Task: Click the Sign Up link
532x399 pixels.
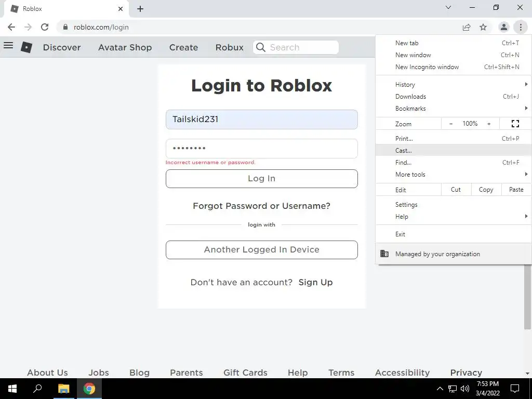Action: [315, 282]
